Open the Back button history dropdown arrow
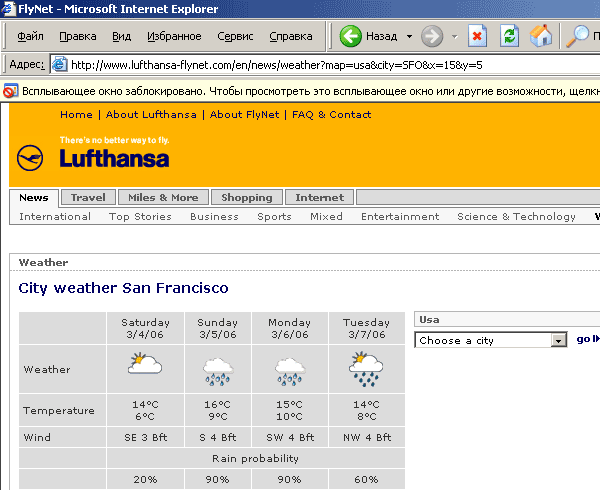Screen dimensions: 600x490 click(409, 37)
